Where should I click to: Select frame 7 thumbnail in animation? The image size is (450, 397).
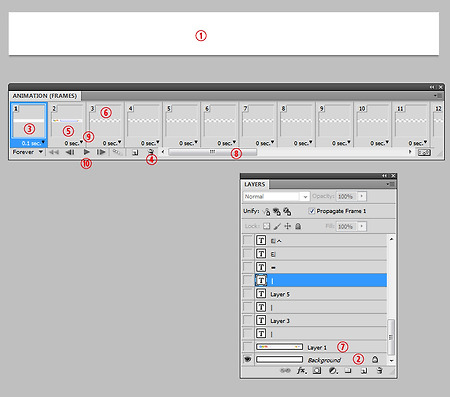(258, 121)
